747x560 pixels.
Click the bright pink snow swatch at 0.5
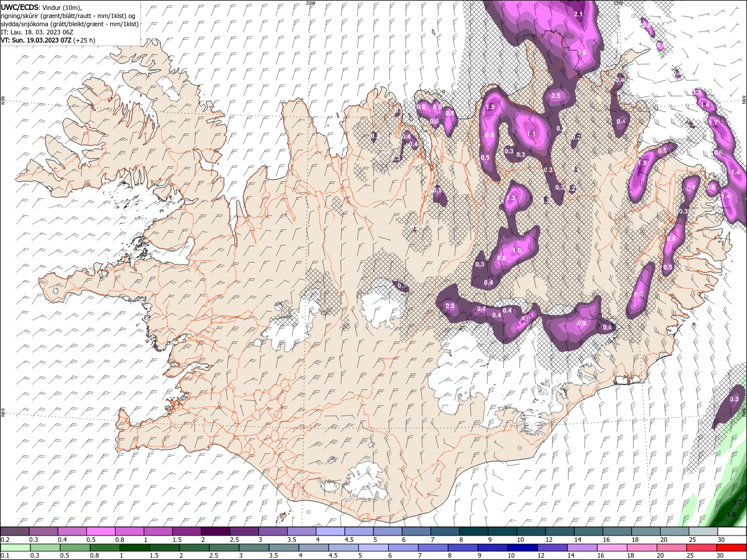100,531
